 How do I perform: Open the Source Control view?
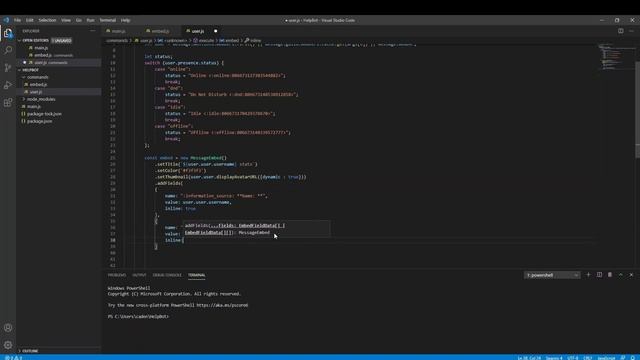click(8, 68)
